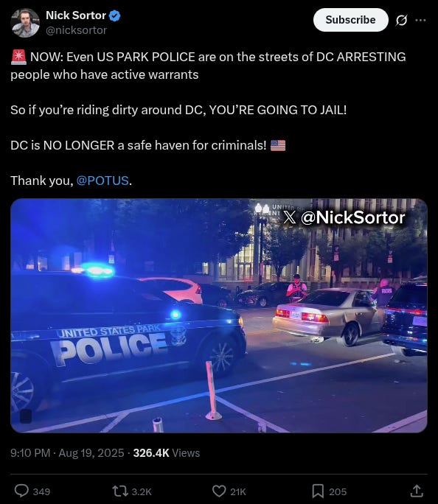This screenshot has height=504, width=438.
Task: View the 326.4K Views count
Action: pyautogui.click(x=166, y=453)
